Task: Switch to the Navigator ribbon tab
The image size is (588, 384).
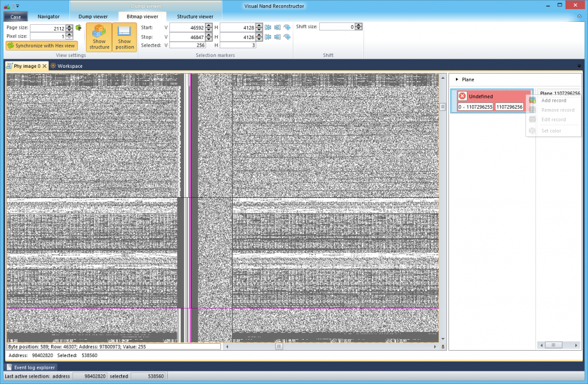Action: point(48,17)
